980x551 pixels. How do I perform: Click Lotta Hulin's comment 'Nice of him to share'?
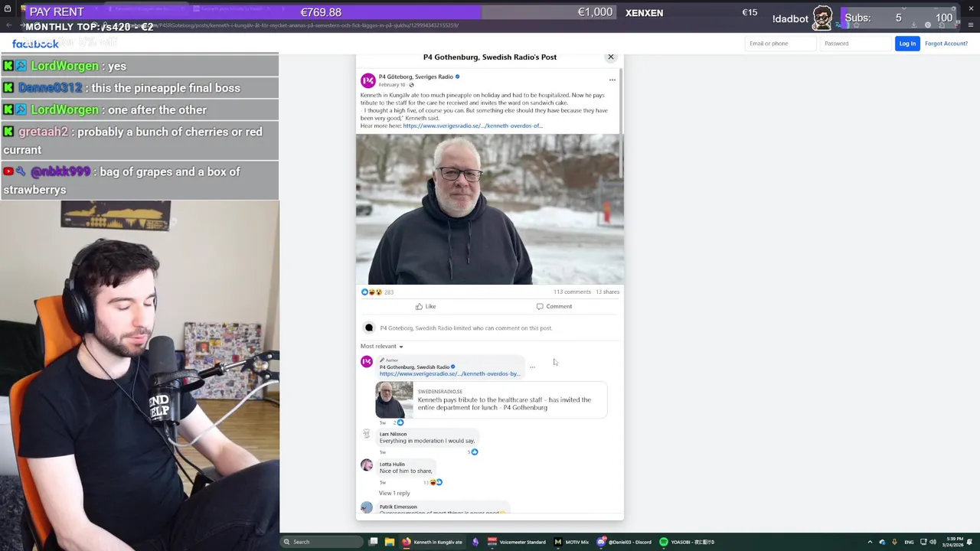pyautogui.click(x=406, y=471)
